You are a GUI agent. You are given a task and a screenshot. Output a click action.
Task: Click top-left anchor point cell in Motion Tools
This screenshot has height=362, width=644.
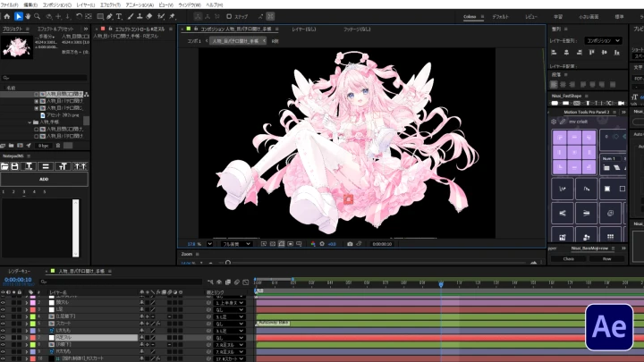point(560,138)
